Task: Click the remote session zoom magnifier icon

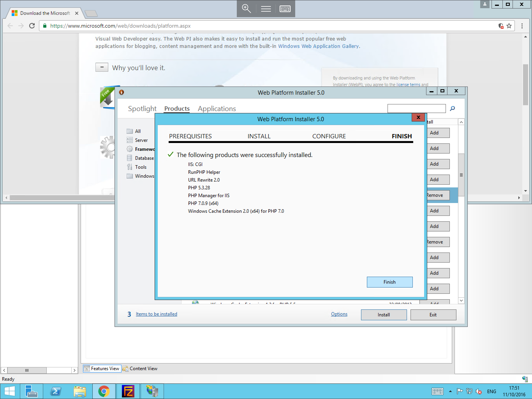Action: coord(246,9)
